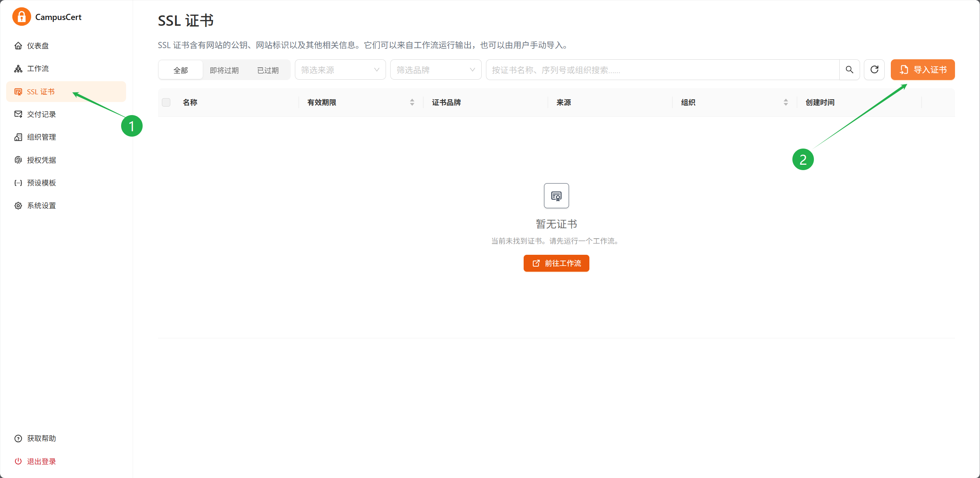This screenshot has height=478, width=980.
Task: Click the 获取帮助 question mark icon
Action: point(18,438)
